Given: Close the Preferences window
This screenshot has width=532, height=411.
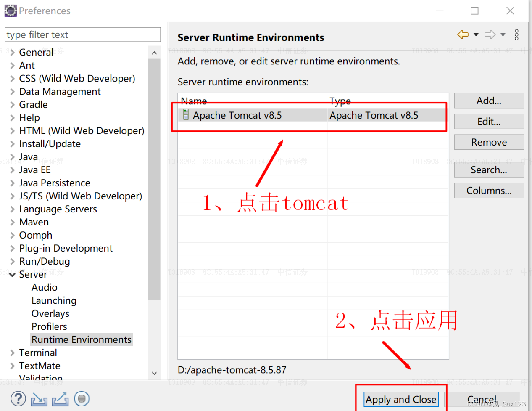Looking at the screenshot, I should [x=510, y=11].
